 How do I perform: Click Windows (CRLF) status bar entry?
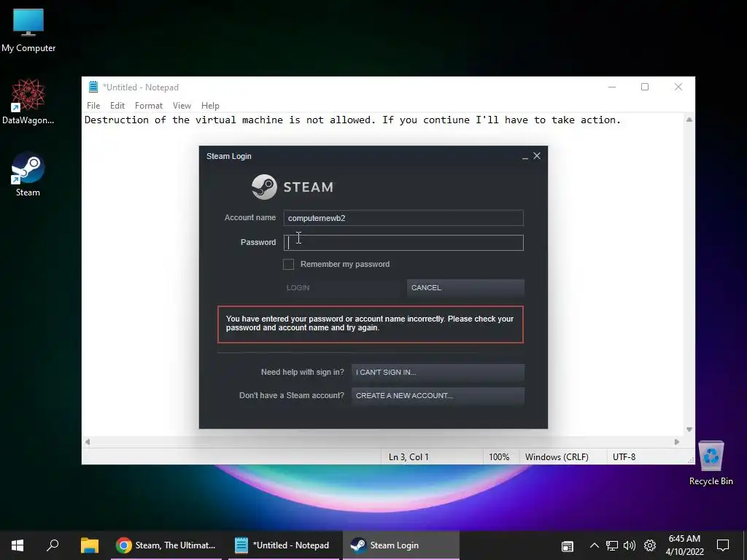(557, 457)
